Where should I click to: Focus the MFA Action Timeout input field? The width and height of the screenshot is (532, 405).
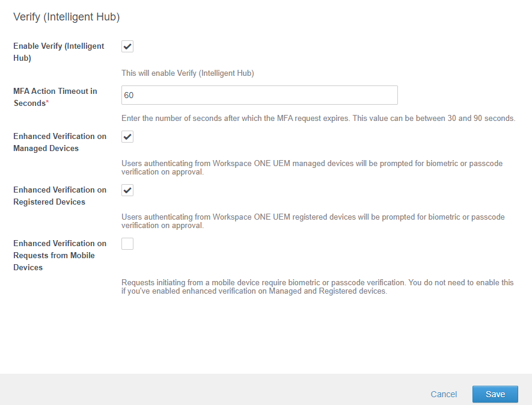[x=259, y=95]
